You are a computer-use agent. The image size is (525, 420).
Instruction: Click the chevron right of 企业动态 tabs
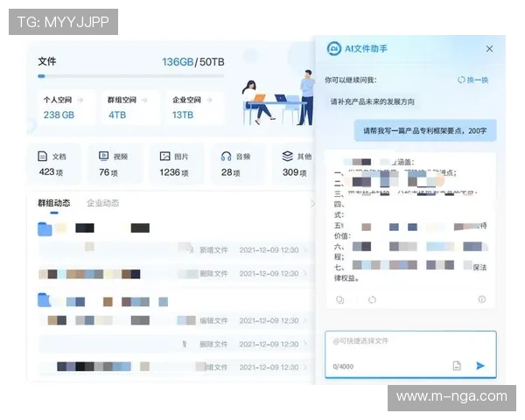[312, 203]
